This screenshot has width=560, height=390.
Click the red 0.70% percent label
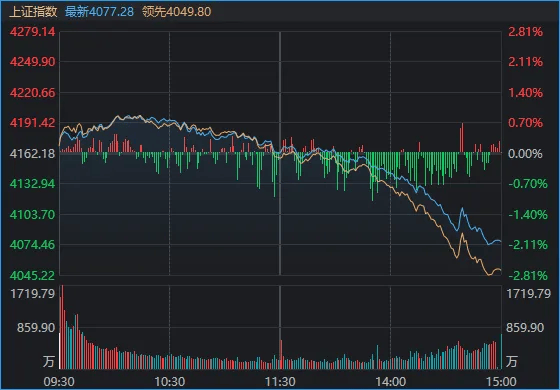(525, 123)
